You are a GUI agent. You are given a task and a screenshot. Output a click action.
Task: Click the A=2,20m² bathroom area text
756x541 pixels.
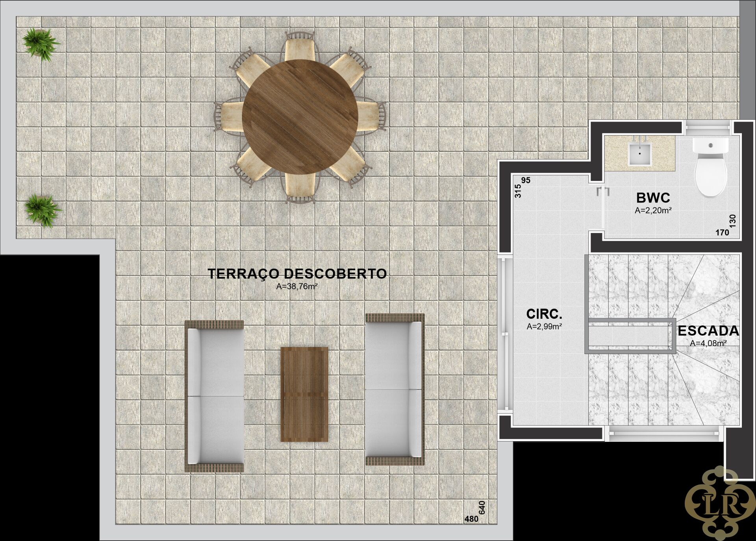[653, 210]
